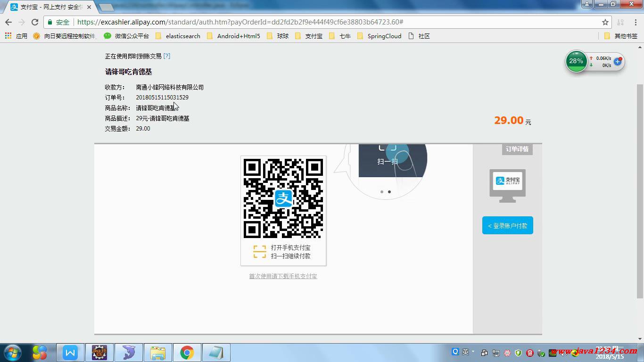Switch to Chrome in the taskbar
Viewport: 644px width, 362px height.
pyautogui.click(x=187, y=353)
